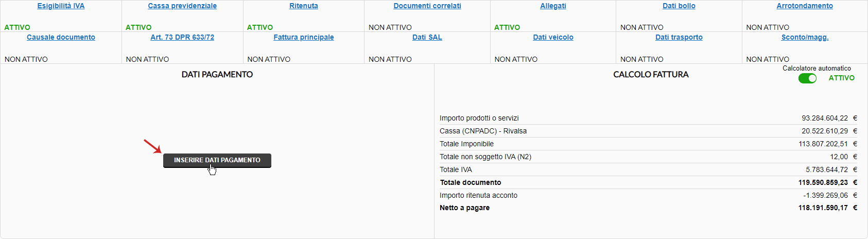868x239 pixels.
Task: Open the Fattura principale link
Action: coord(304,38)
